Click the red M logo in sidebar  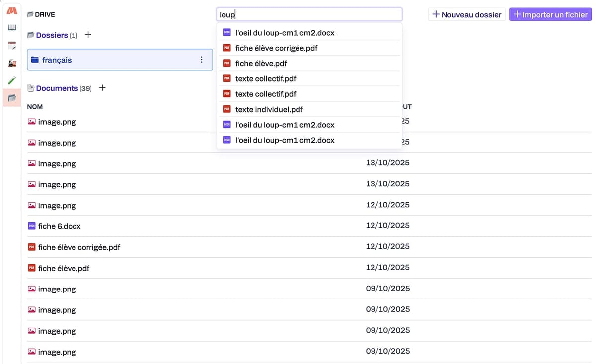click(x=12, y=11)
